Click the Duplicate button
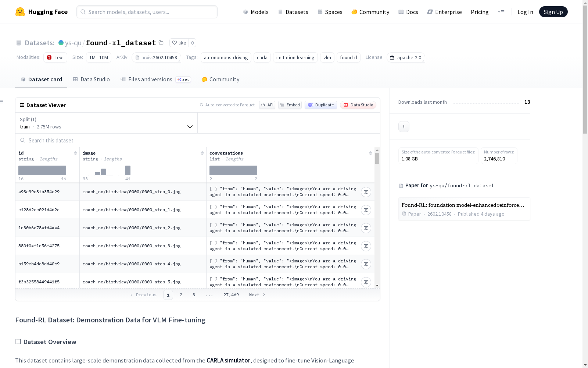 321,105
